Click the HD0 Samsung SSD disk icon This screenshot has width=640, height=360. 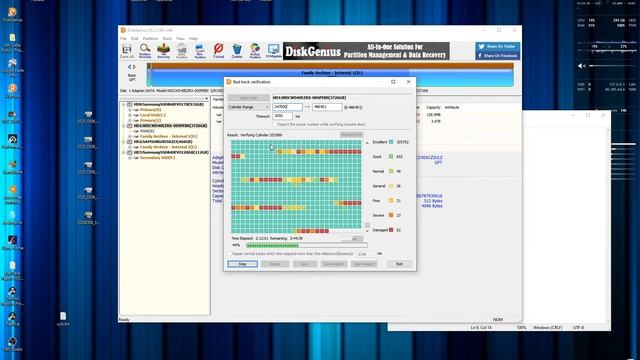pyautogui.click(x=130, y=104)
